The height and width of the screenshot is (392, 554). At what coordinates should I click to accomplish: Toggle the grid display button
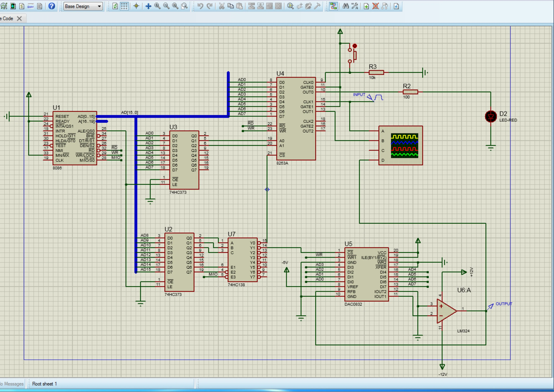point(124,6)
